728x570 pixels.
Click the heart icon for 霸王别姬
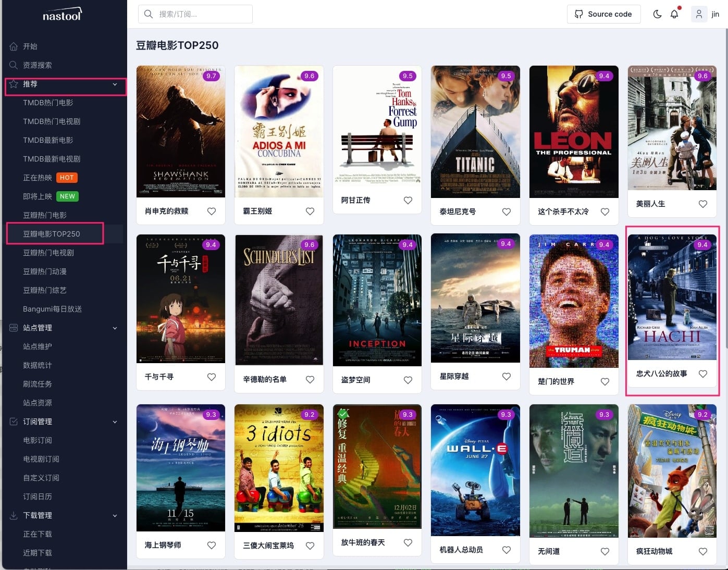[310, 211]
